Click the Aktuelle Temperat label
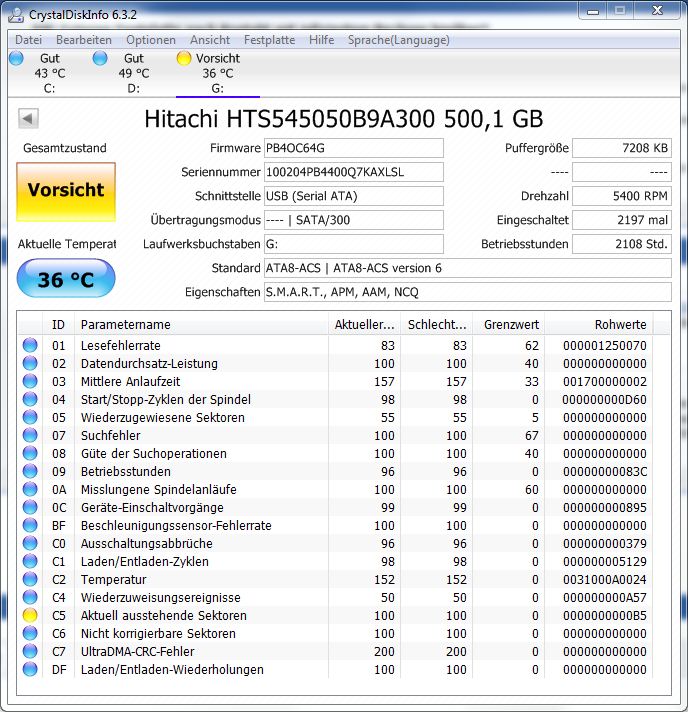This screenshot has width=688, height=712. [67, 244]
